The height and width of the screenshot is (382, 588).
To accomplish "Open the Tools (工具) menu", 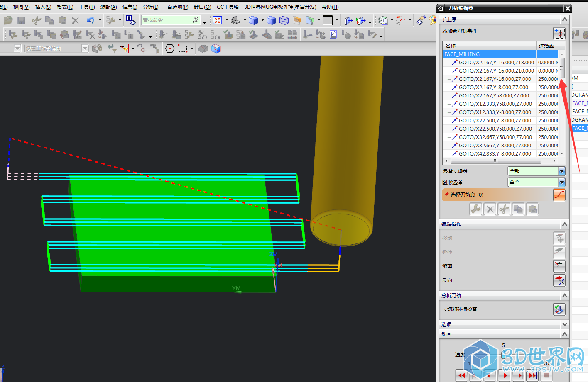I will click(87, 7).
